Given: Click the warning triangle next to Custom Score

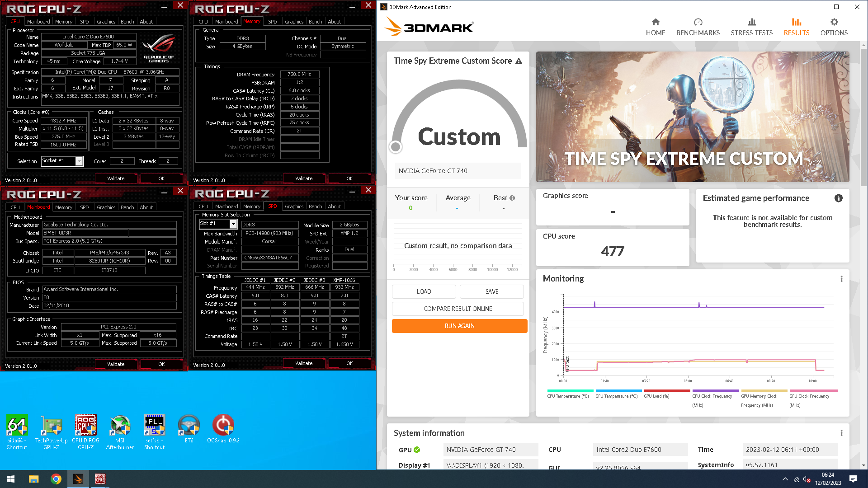Looking at the screenshot, I should [x=519, y=61].
